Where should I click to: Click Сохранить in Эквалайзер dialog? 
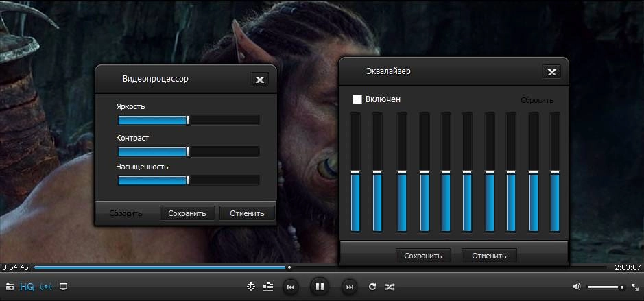[423, 256]
